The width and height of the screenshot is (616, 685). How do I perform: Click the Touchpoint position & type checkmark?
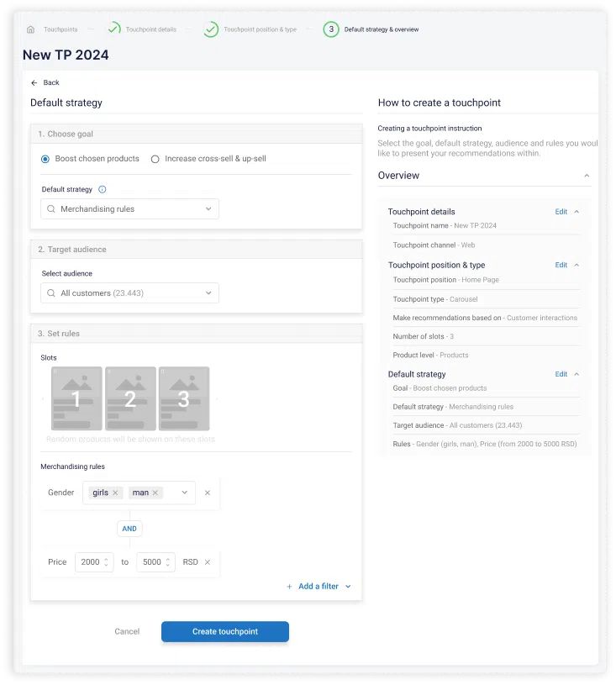tap(211, 29)
